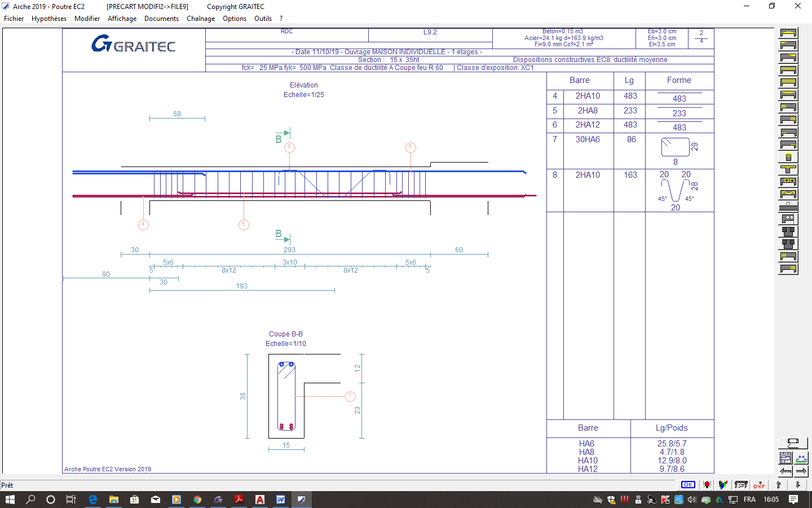This screenshot has height=508, width=812.
Task: Click the title block layout icon
Action: tap(785, 458)
